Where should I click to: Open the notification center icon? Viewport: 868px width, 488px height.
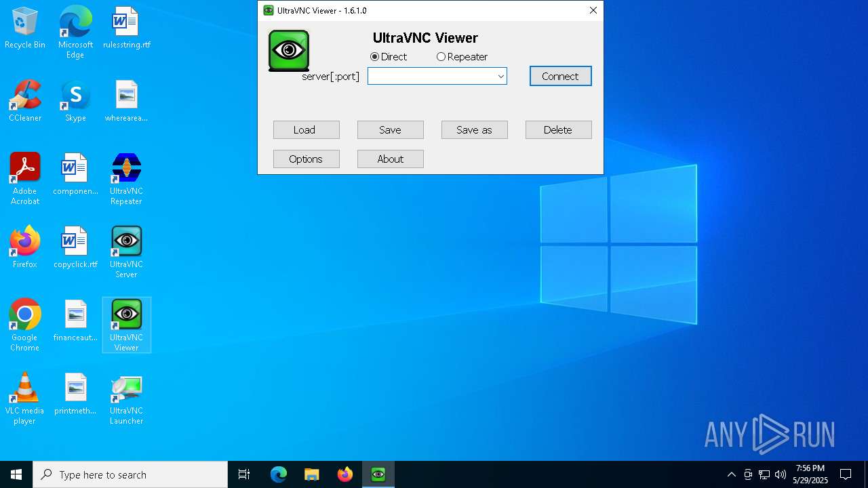[846, 474]
